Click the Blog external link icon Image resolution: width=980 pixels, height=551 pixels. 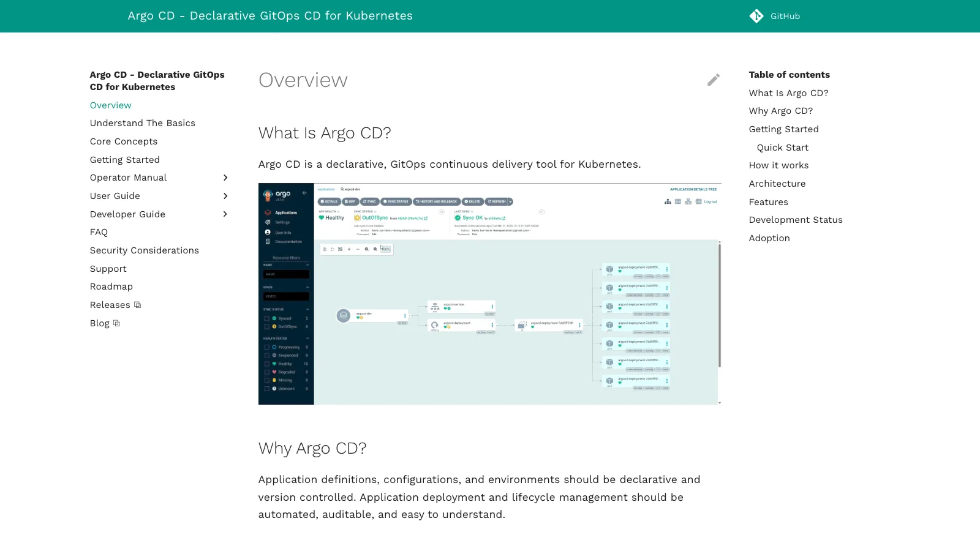pos(117,323)
